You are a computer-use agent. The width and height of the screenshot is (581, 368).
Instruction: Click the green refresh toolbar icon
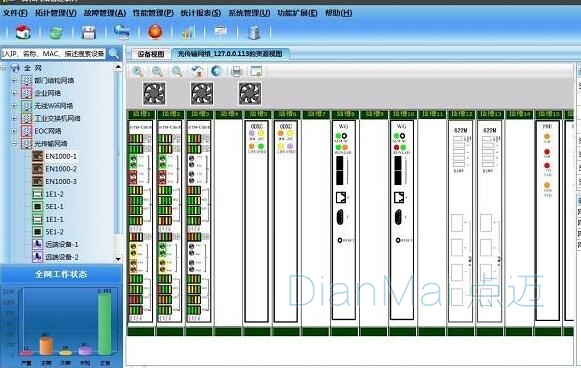point(56,33)
